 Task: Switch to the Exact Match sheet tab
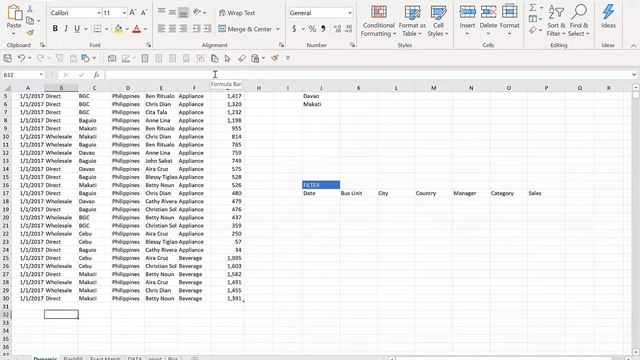[x=105, y=358]
